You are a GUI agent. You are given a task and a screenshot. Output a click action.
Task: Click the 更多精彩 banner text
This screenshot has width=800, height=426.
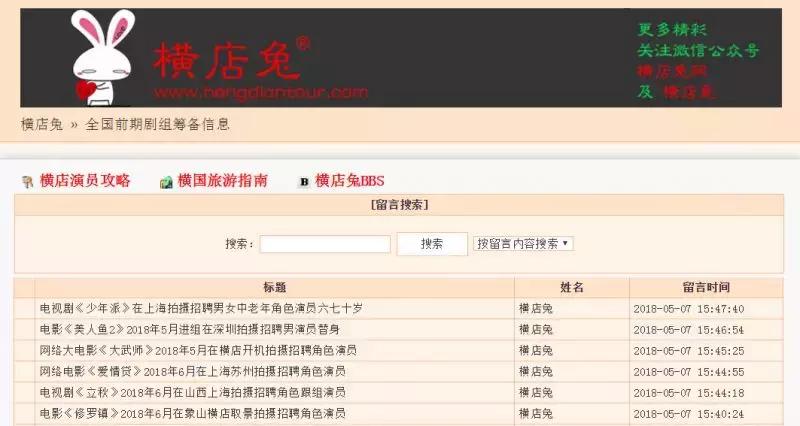[672, 30]
